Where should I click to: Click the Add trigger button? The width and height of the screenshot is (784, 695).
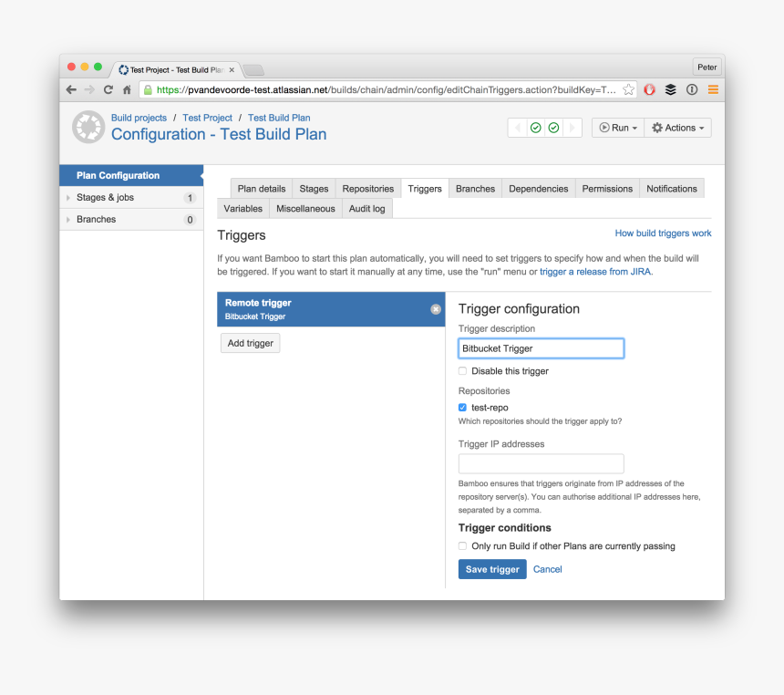[250, 343]
